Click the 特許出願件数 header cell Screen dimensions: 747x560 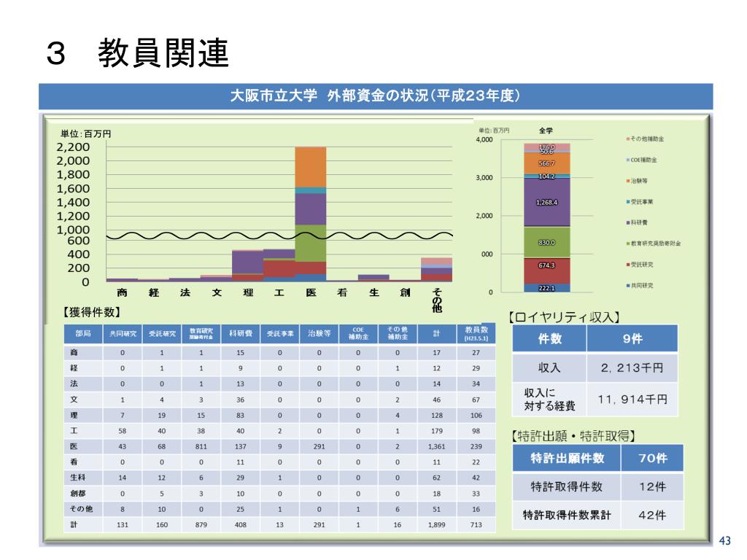point(567,458)
